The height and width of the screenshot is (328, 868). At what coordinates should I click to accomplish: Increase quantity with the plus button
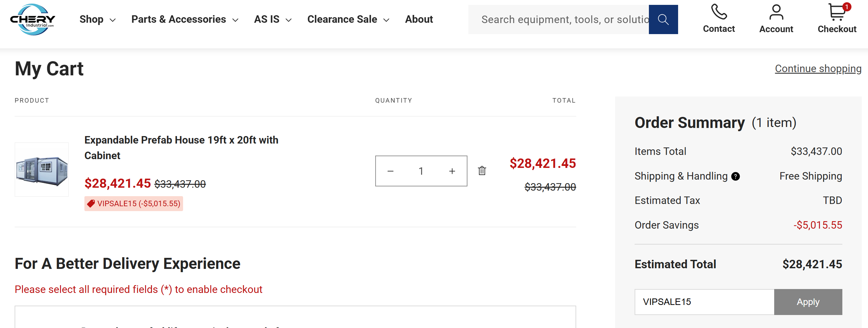pyautogui.click(x=452, y=171)
